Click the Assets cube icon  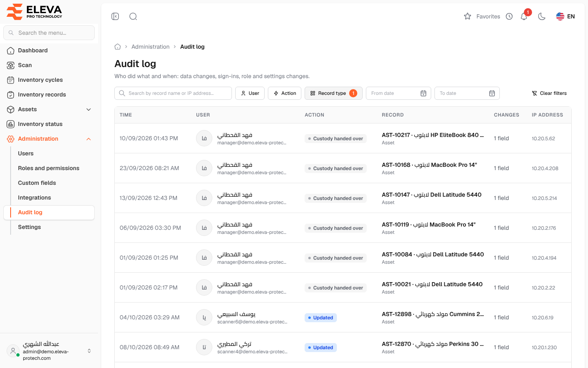(11, 109)
